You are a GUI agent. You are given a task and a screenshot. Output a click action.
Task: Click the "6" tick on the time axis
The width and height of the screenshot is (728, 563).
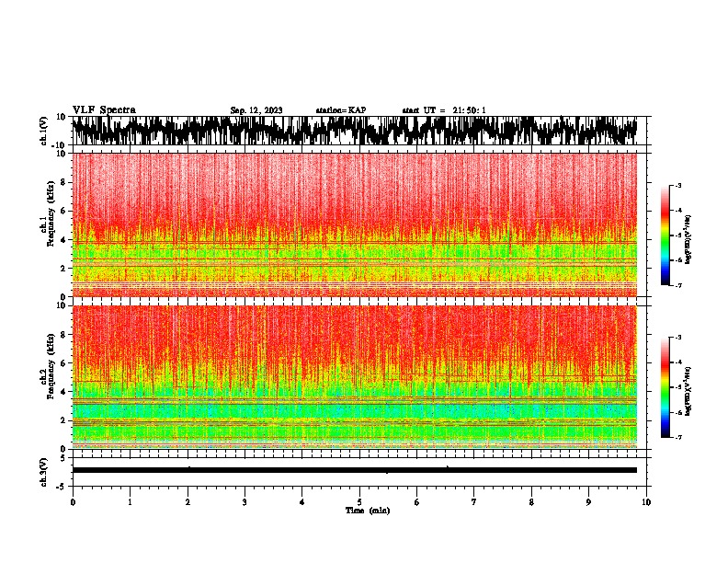click(x=417, y=502)
